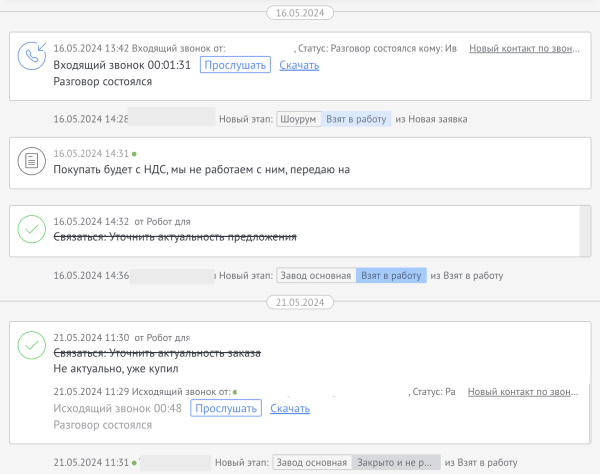Download the outgoing call recording via Скачать

(290, 408)
